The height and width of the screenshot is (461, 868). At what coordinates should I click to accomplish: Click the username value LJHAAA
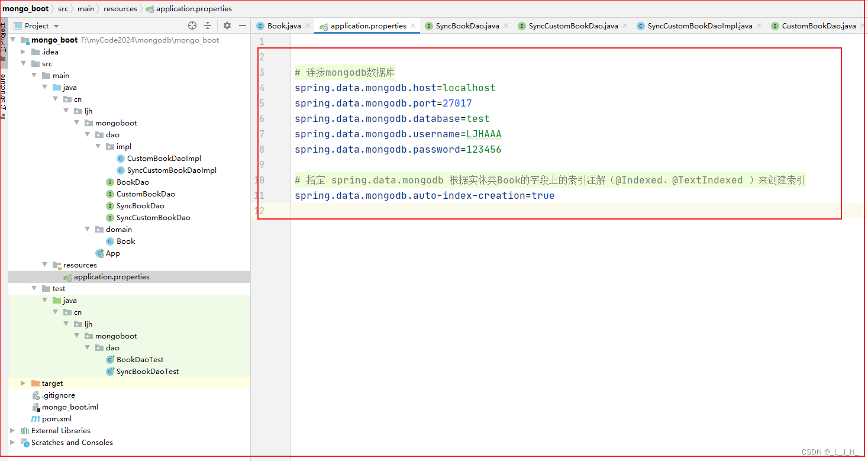pyautogui.click(x=484, y=134)
